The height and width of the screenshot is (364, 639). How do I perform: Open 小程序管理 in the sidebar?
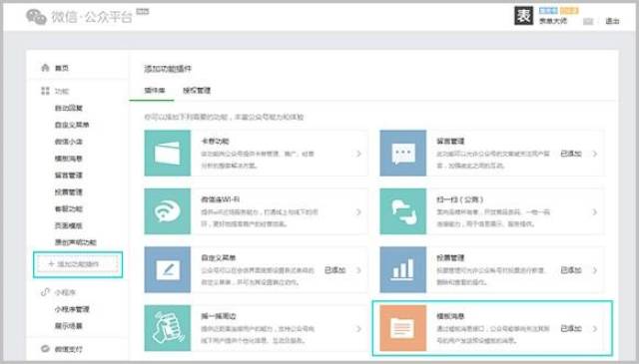click(x=72, y=309)
